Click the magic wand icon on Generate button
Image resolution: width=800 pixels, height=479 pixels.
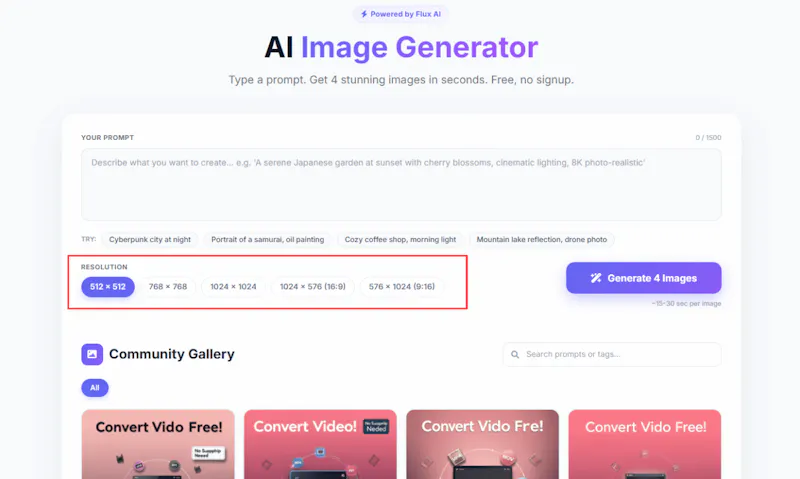pos(595,278)
